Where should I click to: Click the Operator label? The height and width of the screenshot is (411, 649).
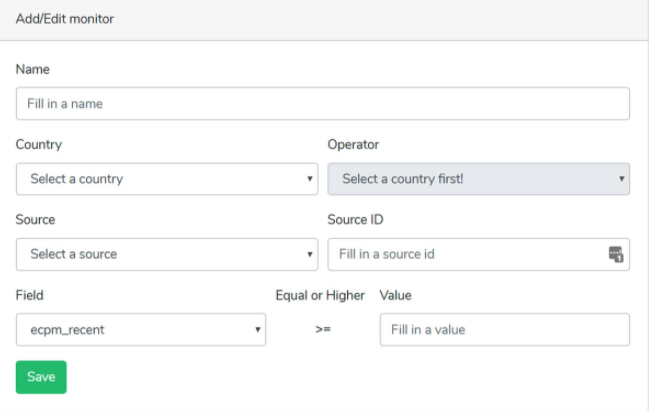click(353, 144)
